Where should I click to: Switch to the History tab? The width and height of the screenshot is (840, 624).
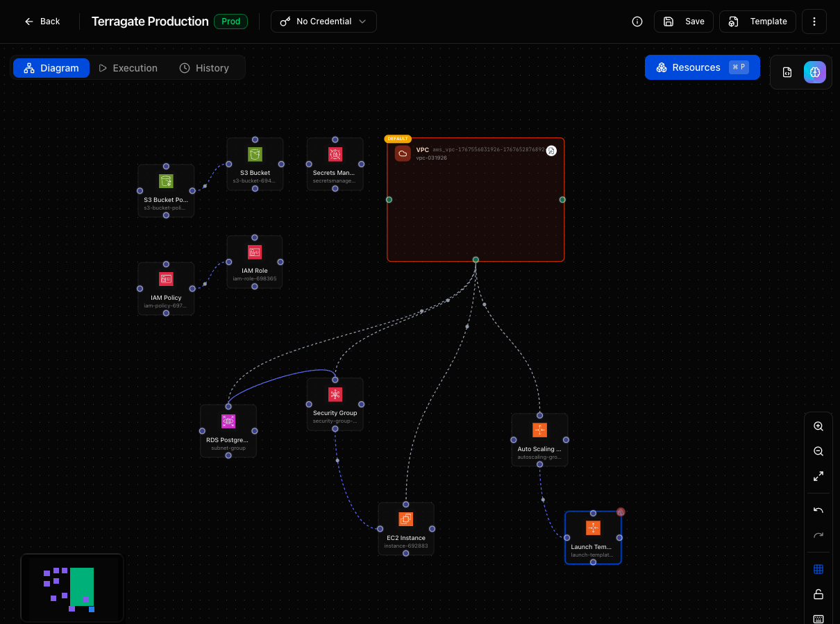tap(205, 67)
